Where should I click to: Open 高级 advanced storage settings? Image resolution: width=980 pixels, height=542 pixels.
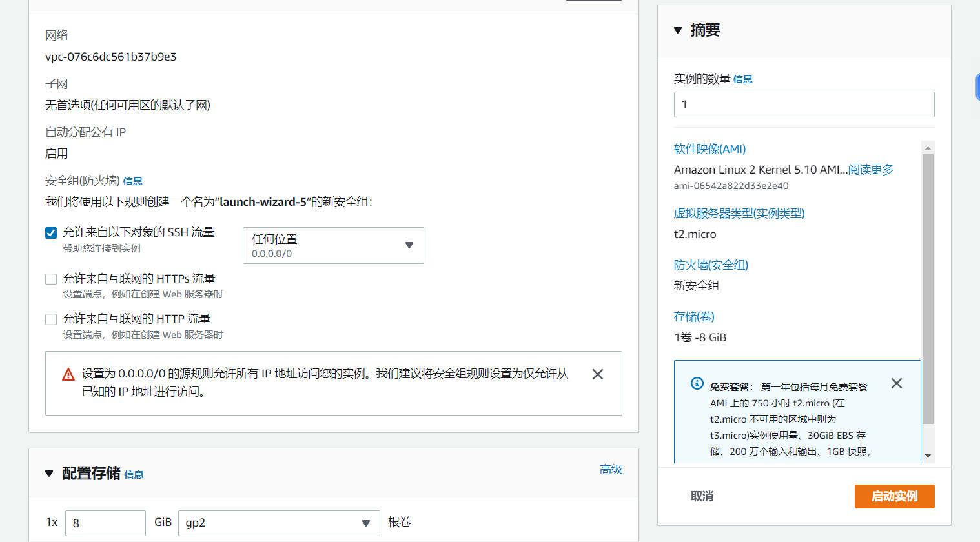pos(611,469)
